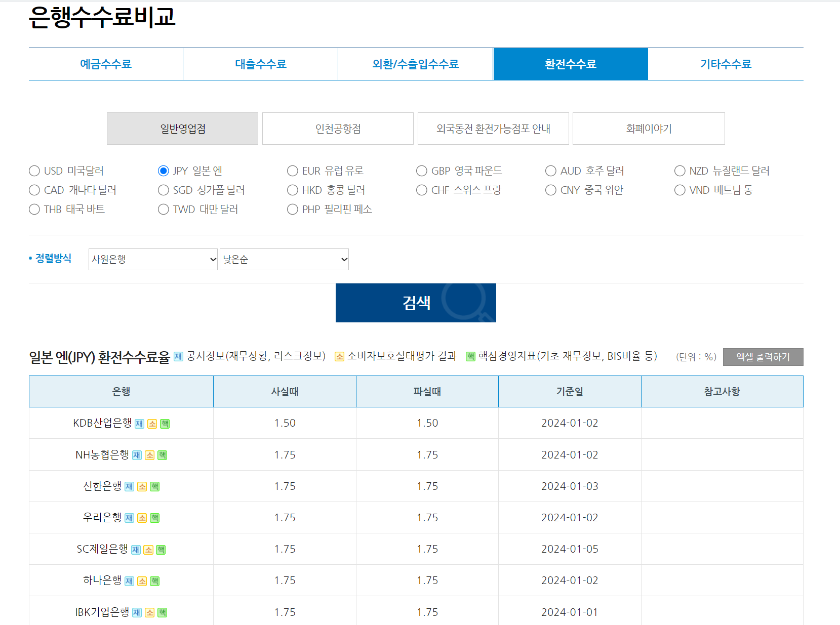Select CAD 캐나다 달러 option

(x=34, y=190)
